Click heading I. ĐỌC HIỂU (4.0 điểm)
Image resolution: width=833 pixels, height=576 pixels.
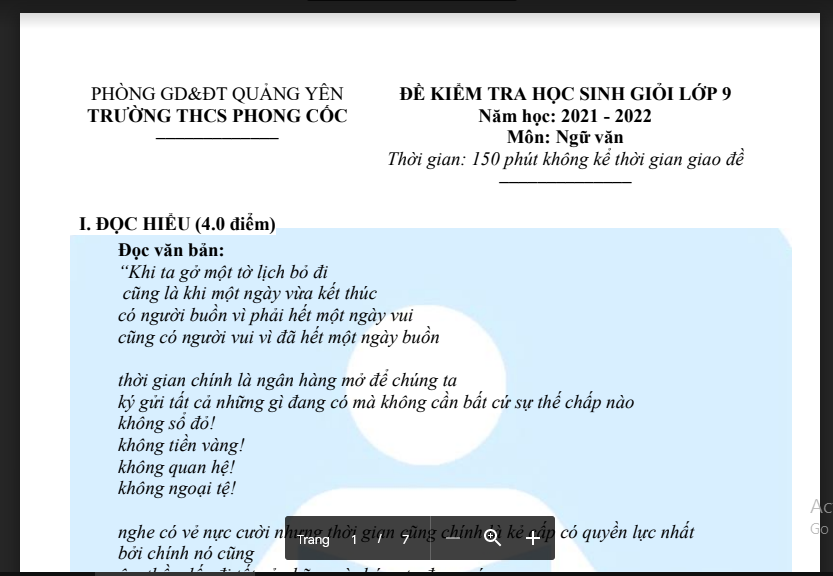[177, 224]
